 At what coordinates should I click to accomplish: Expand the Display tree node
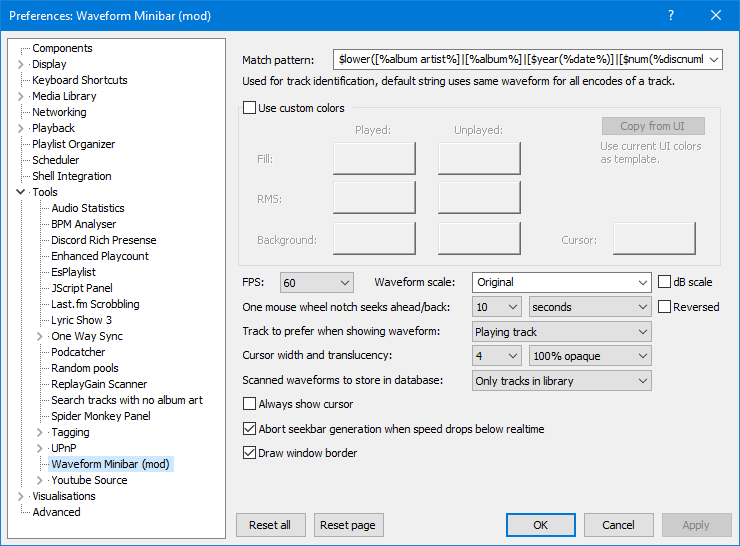21,64
